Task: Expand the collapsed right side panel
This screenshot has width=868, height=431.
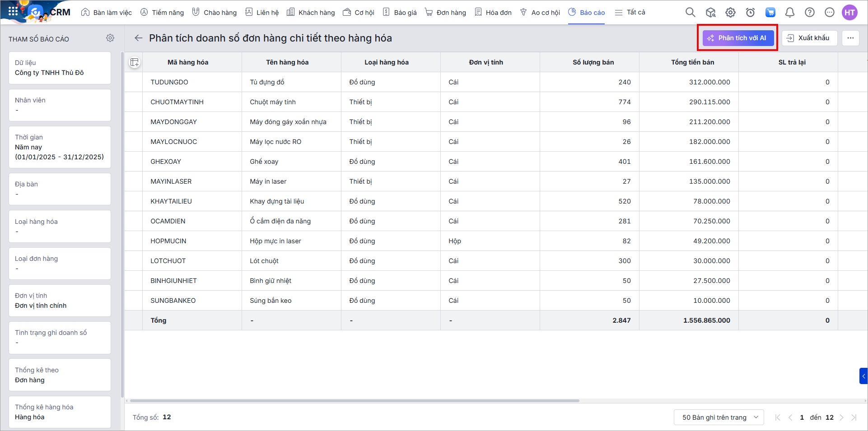Action: pyautogui.click(x=863, y=376)
